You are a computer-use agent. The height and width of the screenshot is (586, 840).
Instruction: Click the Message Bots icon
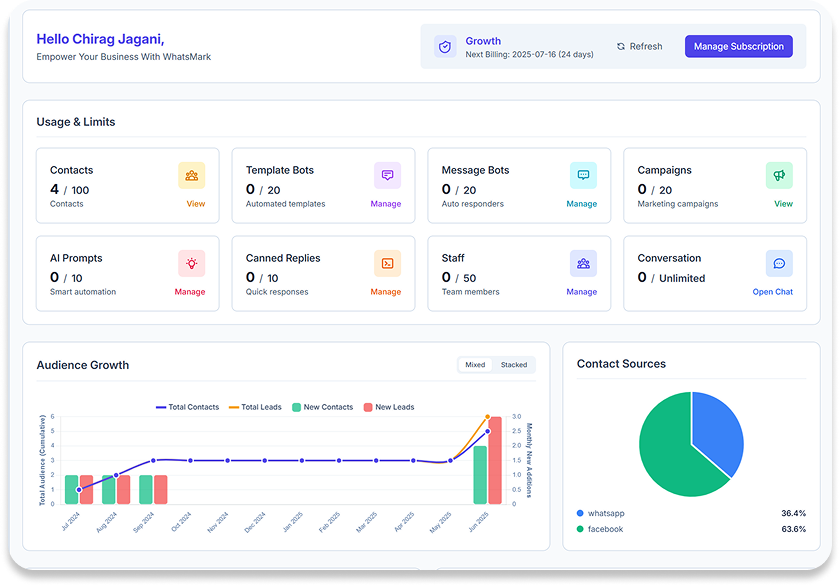click(x=583, y=175)
